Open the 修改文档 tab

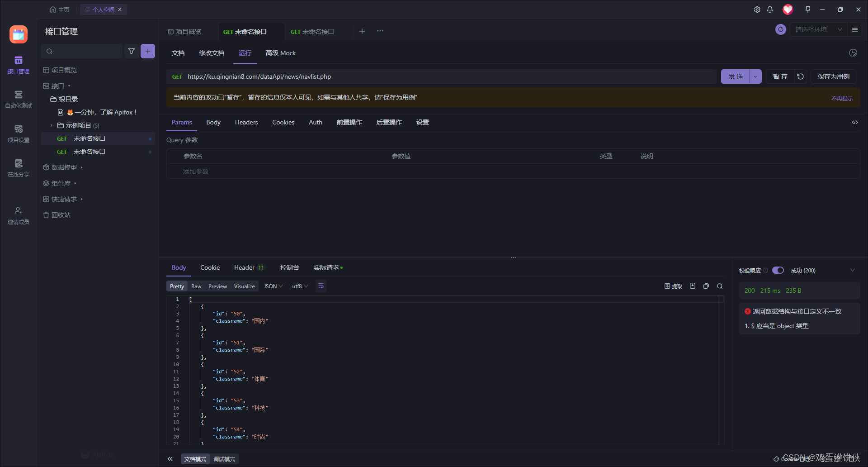tap(212, 53)
